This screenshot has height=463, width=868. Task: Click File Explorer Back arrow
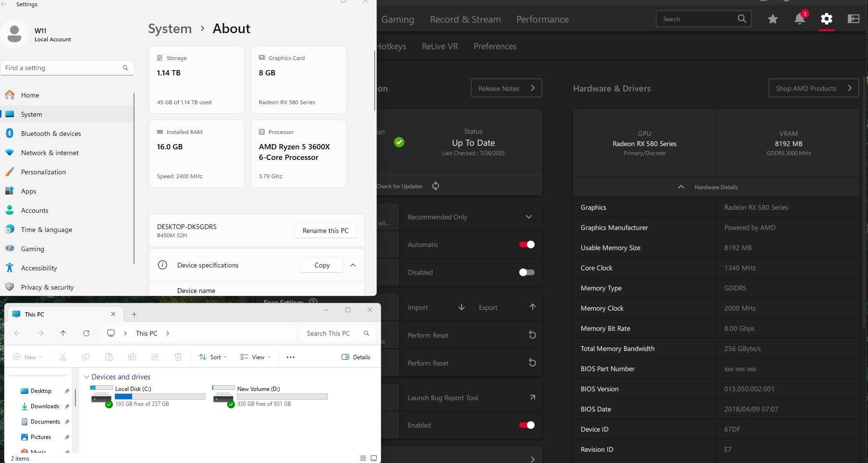(x=17, y=333)
